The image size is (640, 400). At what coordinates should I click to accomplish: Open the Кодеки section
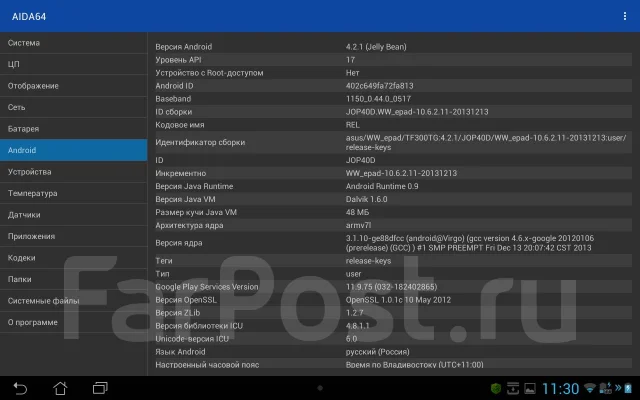point(73,258)
